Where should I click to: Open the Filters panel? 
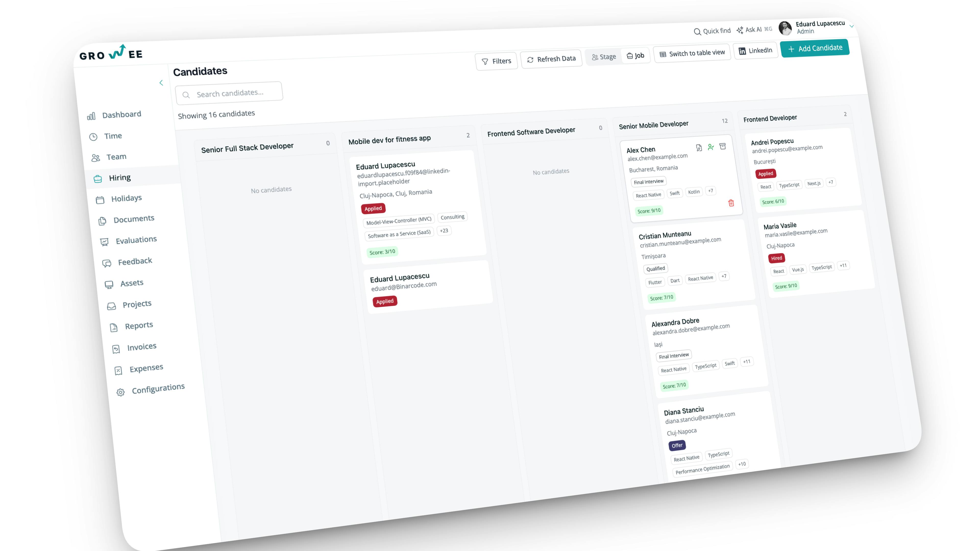496,61
